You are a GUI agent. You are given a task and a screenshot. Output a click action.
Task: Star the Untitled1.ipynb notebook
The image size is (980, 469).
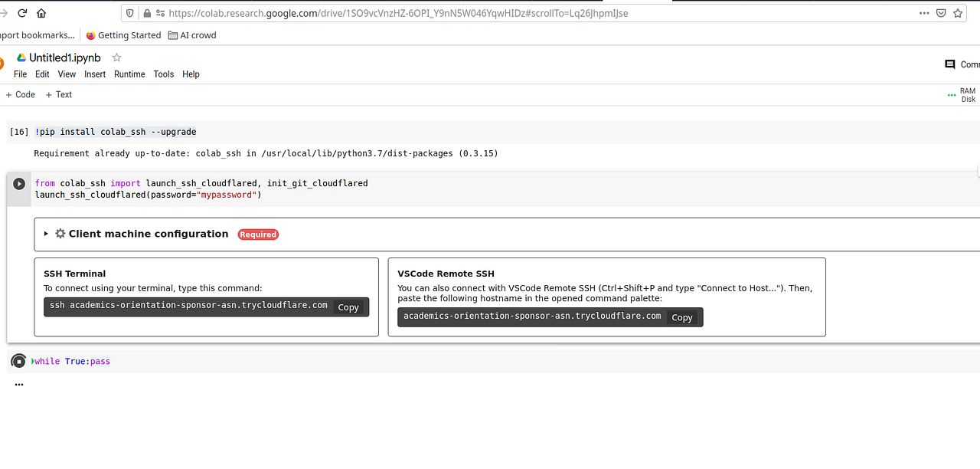coord(116,57)
